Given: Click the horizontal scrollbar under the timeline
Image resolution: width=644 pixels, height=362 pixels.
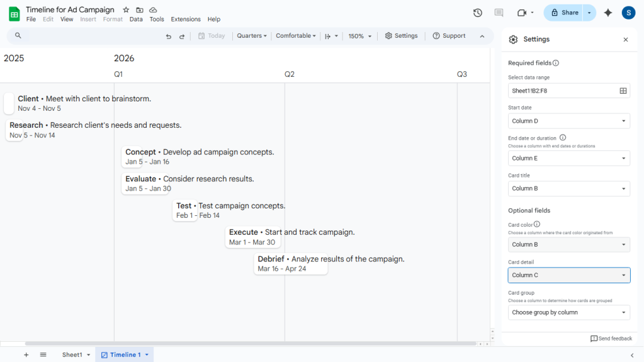Looking at the screenshot, I should (251, 344).
